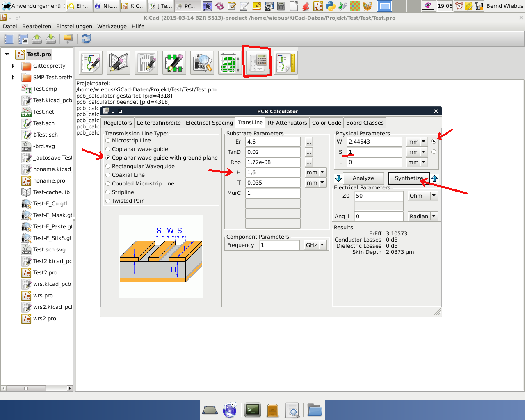
Task: Click the browse button next to TanD
Action: [x=309, y=152]
